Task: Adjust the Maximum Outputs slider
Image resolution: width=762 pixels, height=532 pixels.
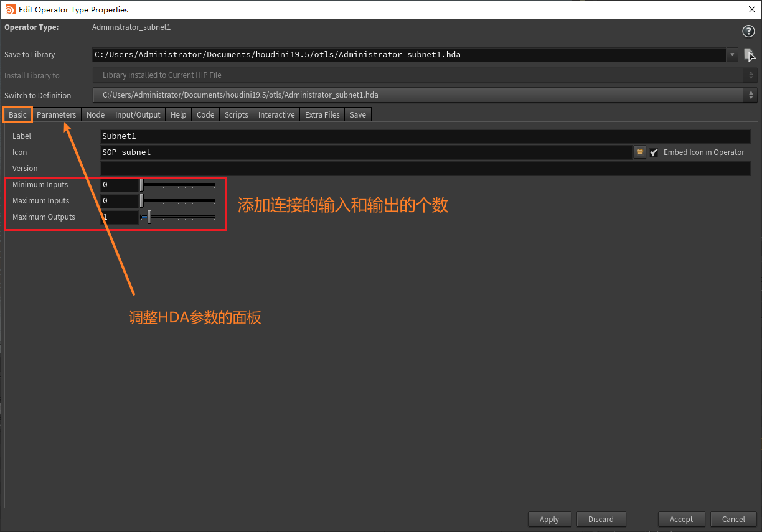Action: (178, 217)
